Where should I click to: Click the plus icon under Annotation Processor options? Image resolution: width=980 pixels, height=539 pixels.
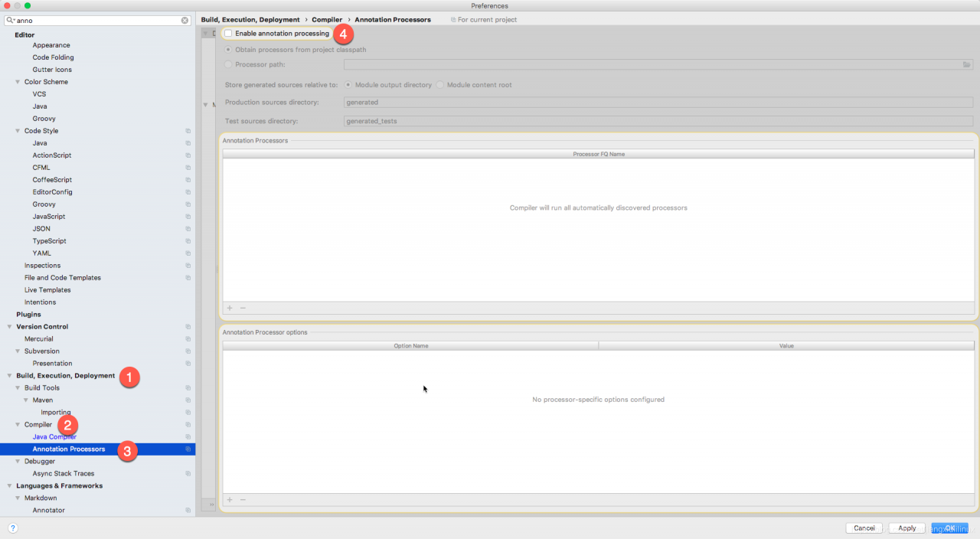[230, 500]
